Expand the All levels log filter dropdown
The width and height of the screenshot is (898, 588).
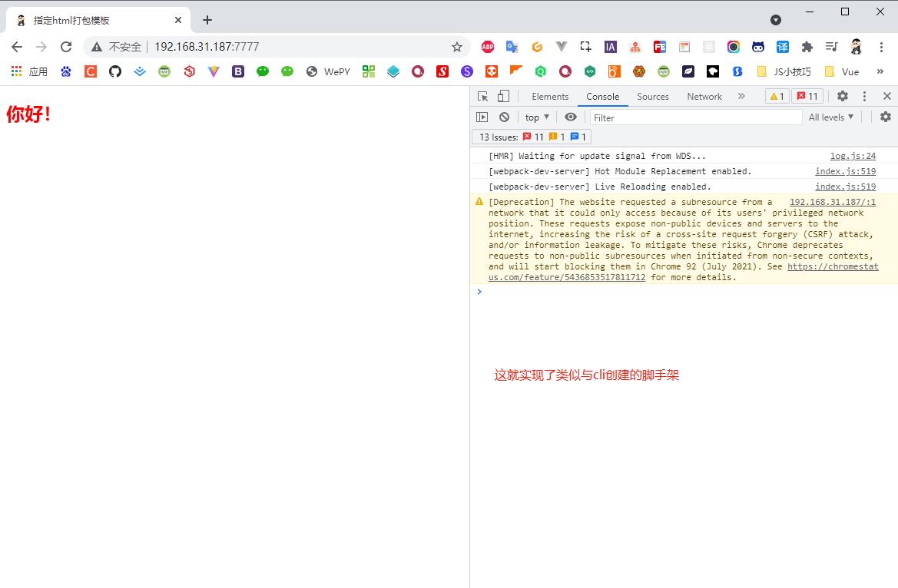(831, 117)
